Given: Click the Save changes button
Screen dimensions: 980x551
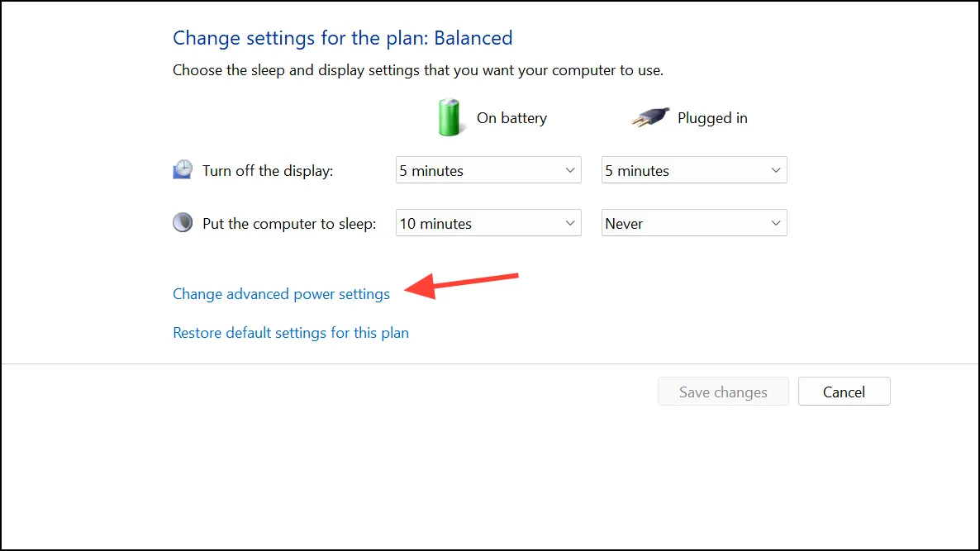Looking at the screenshot, I should 723,392.
